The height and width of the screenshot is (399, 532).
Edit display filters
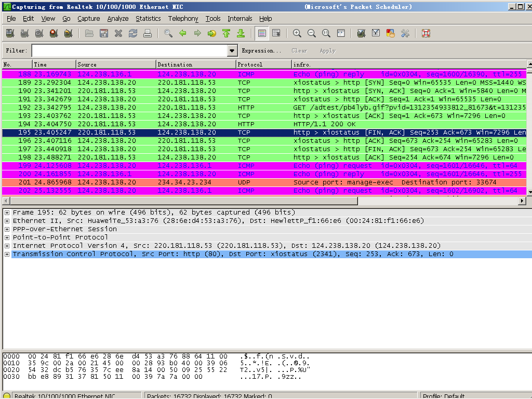tap(376, 33)
